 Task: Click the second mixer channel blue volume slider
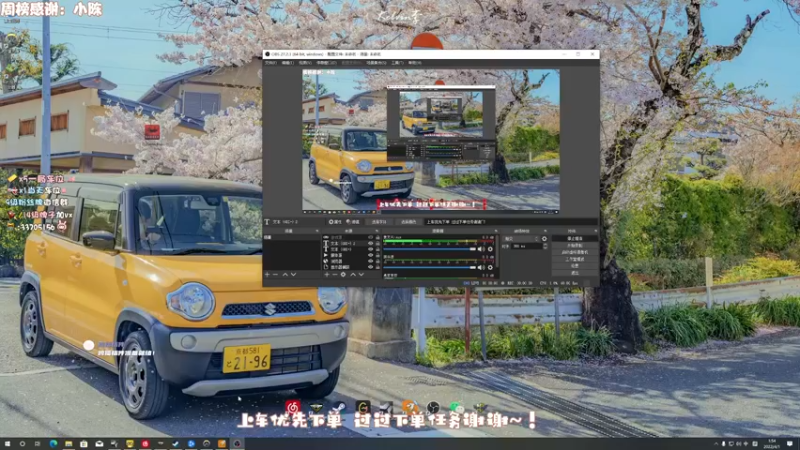pyautogui.click(x=430, y=267)
